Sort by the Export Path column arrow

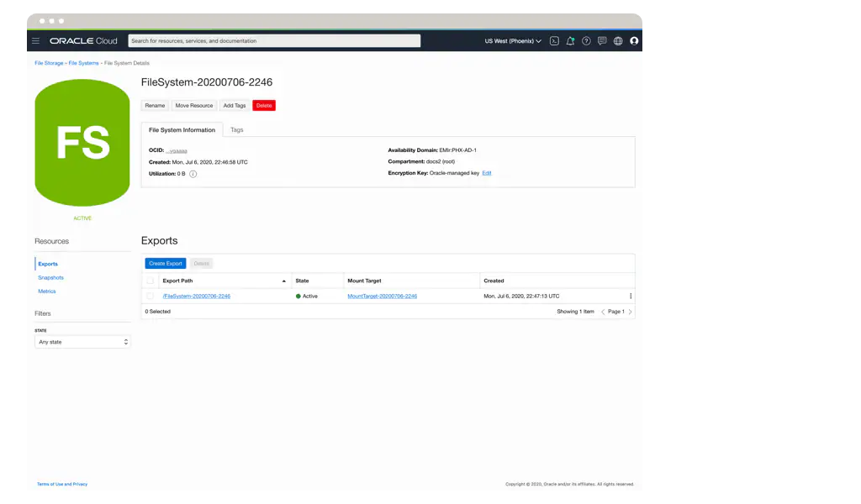tap(283, 281)
